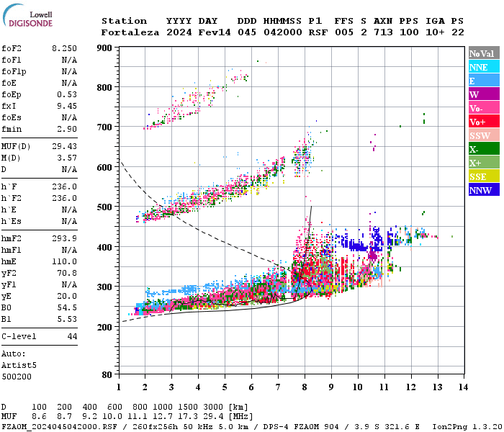The image size is (504, 432).
Task: Click the 8 MHz frequency axis tick
Action: click(305, 387)
